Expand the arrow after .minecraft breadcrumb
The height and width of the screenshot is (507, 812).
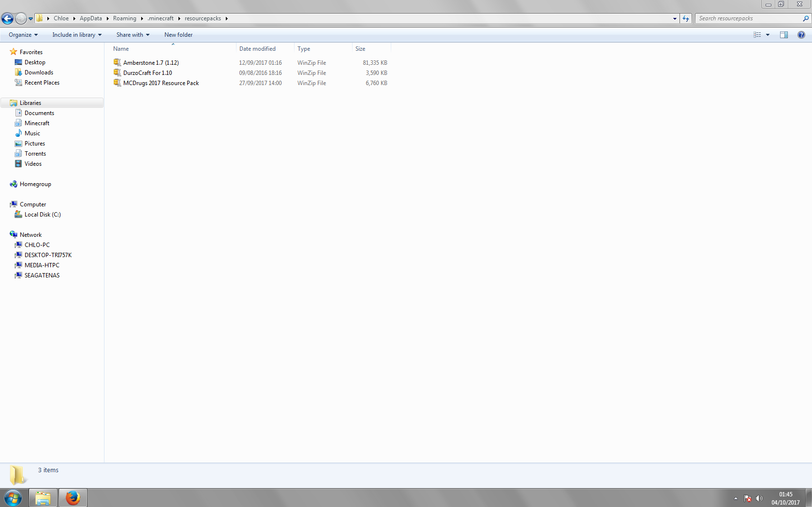179,18
